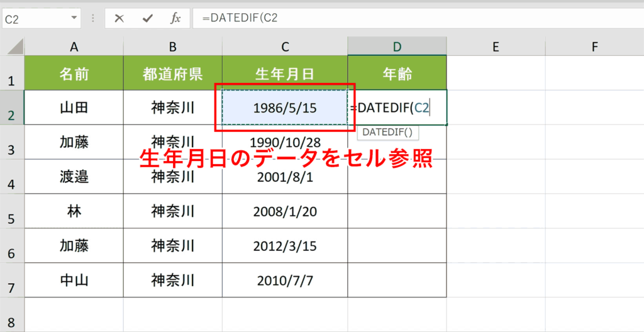Screen dimensions: 644x332
Task: Select row 3 header
Action: (x=12, y=142)
